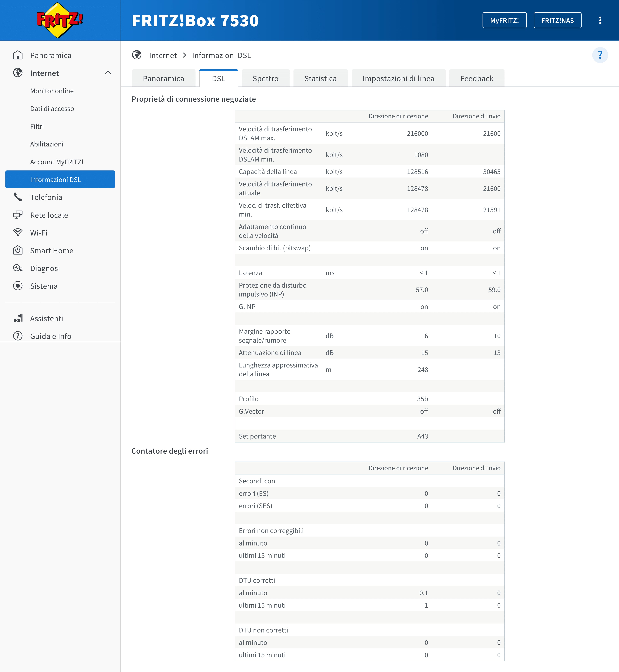Open Guida e Info entry
Viewport: 619px width, 672px height.
coord(51,336)
